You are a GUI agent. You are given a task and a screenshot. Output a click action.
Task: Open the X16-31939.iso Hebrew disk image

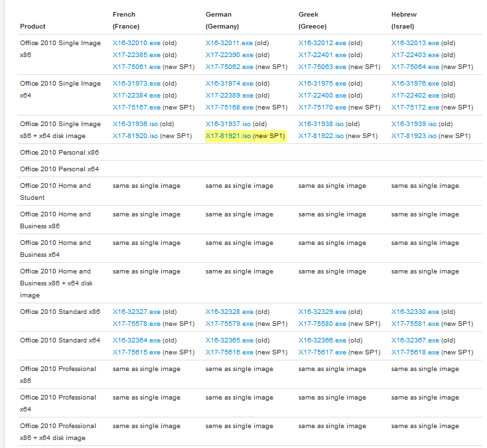pos(414,124)
